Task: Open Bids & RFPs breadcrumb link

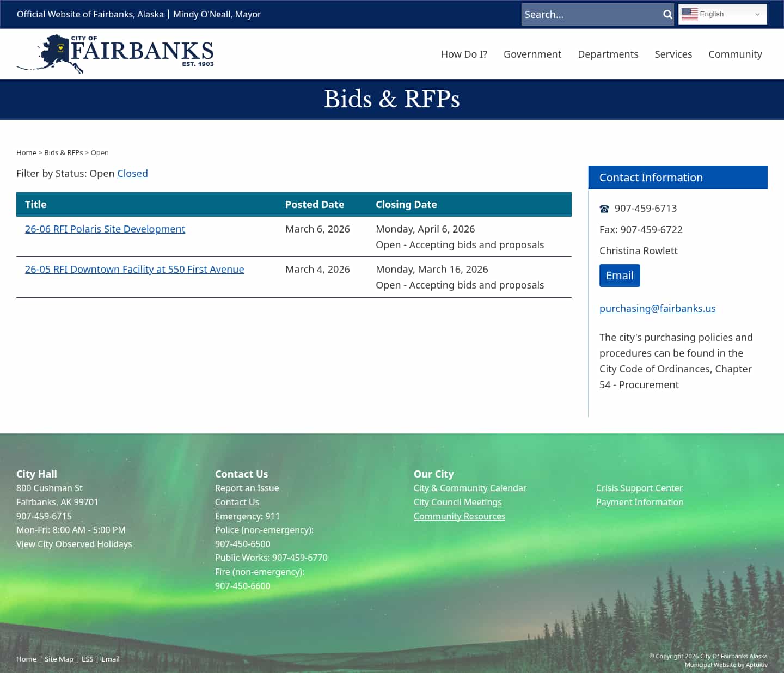Action: pos(64,152)
